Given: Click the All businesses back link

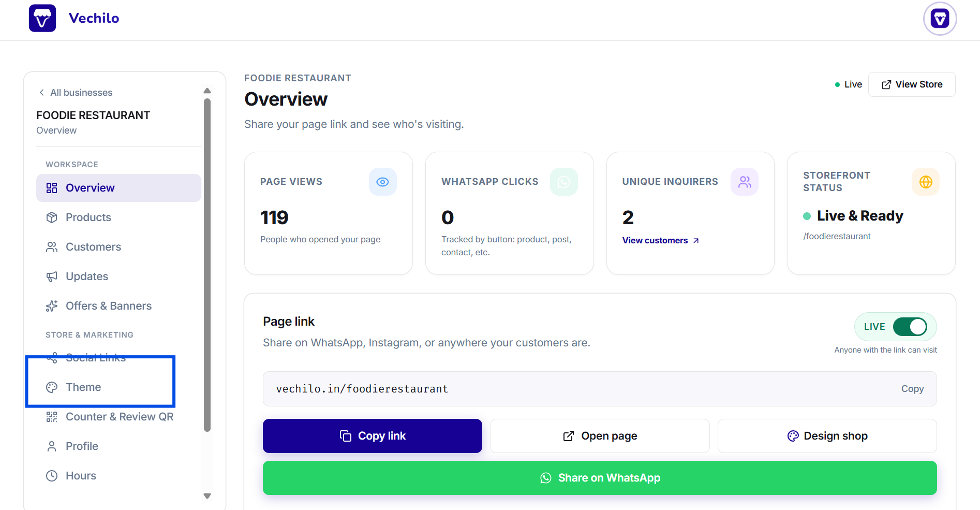Looking at the screenshot, I should pyautogui.click(x=76, y=93).
